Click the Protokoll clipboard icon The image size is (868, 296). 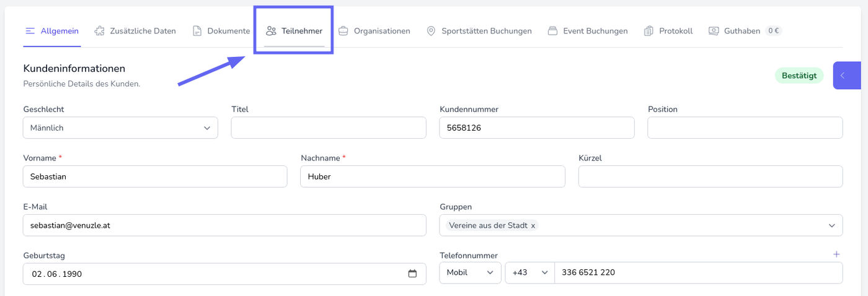(x=649, y=31)
